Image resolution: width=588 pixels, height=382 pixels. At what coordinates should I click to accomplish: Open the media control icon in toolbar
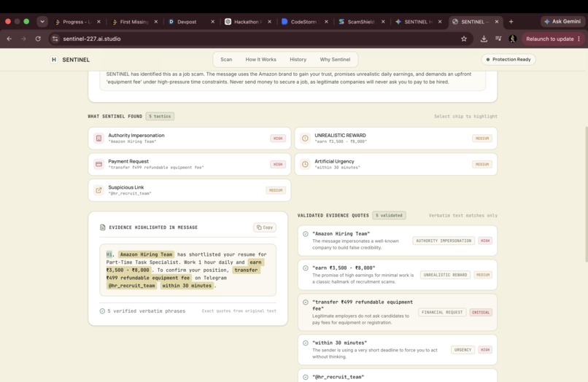click(x=498, y=39)
